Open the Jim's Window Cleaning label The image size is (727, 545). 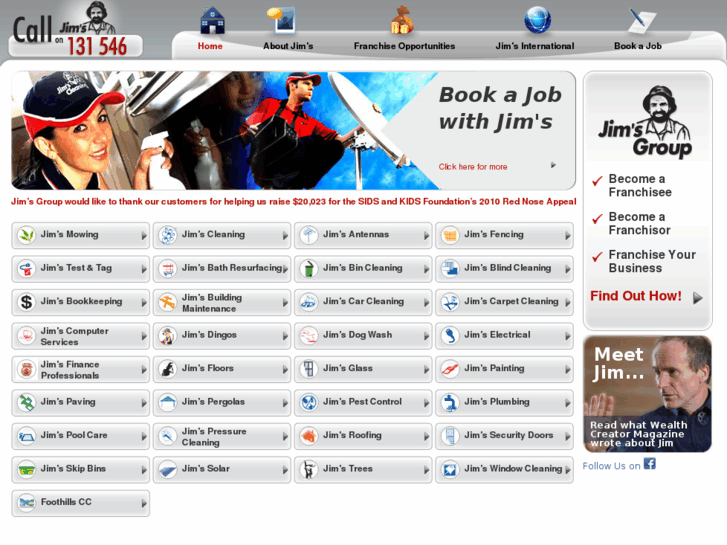[x=513, y=468]
